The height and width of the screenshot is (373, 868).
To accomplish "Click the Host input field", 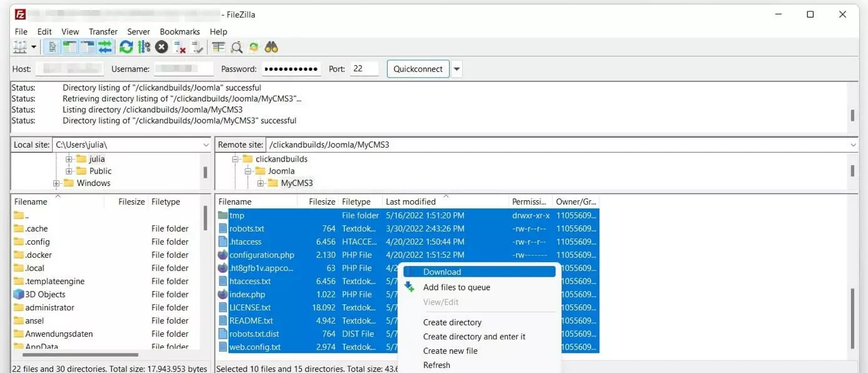I will (70, 69).
